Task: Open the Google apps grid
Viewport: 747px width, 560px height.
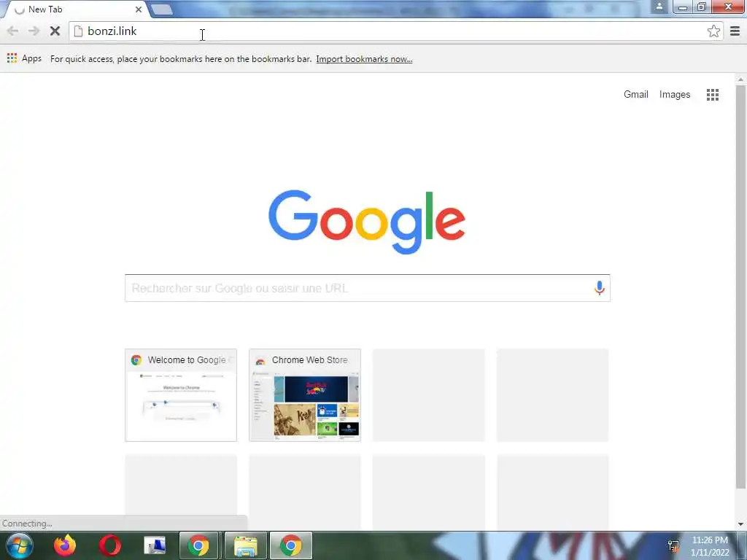Action: coord(712,95)
